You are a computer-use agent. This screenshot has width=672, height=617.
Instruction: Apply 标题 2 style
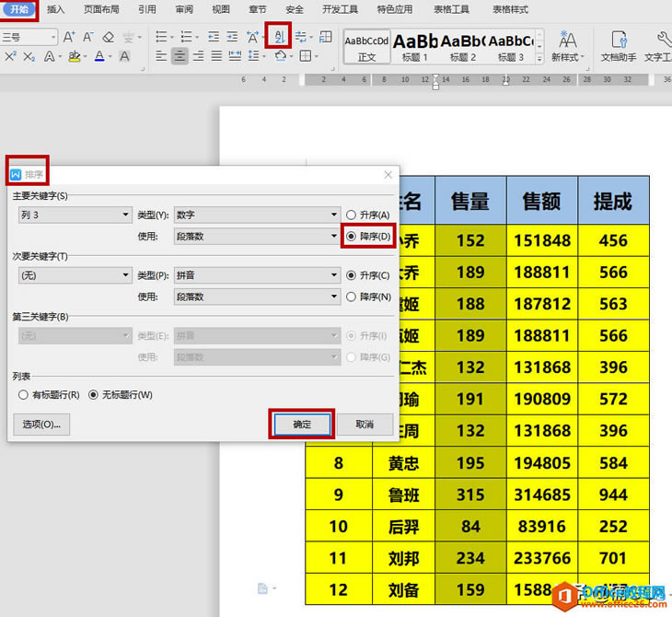[463, 47]
